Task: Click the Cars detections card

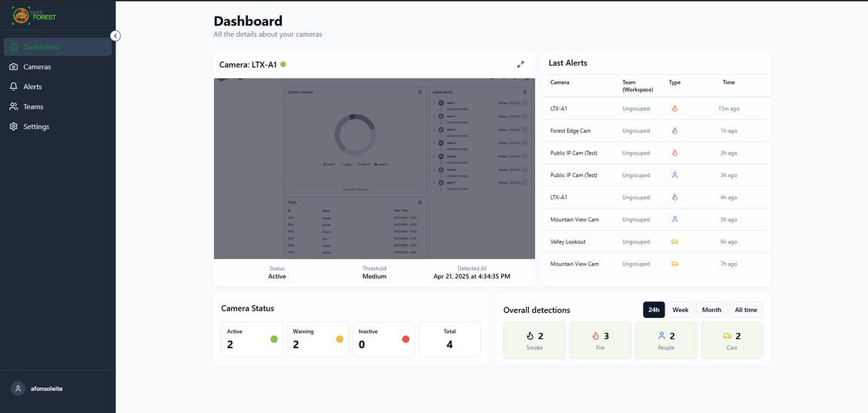Action: (x=732, y=340)
